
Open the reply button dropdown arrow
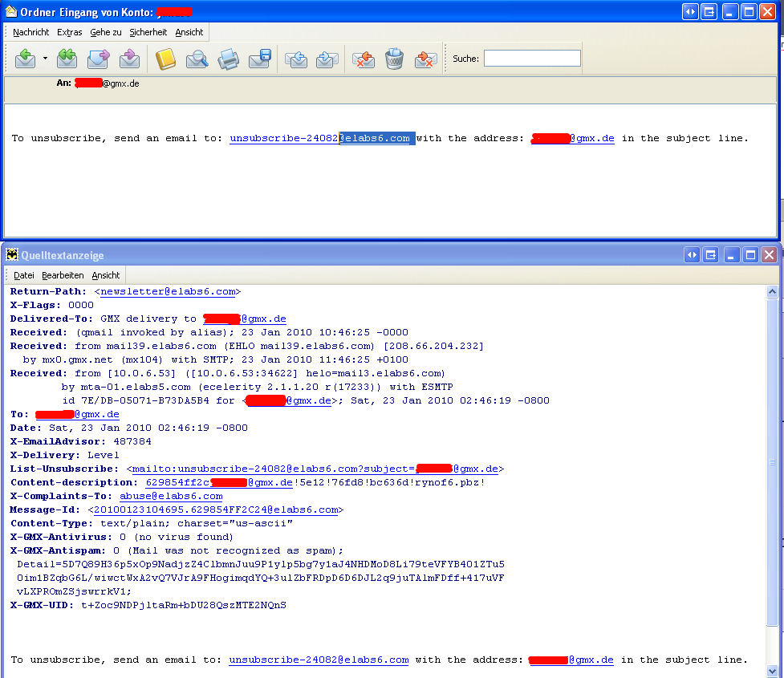coord(45,59)
